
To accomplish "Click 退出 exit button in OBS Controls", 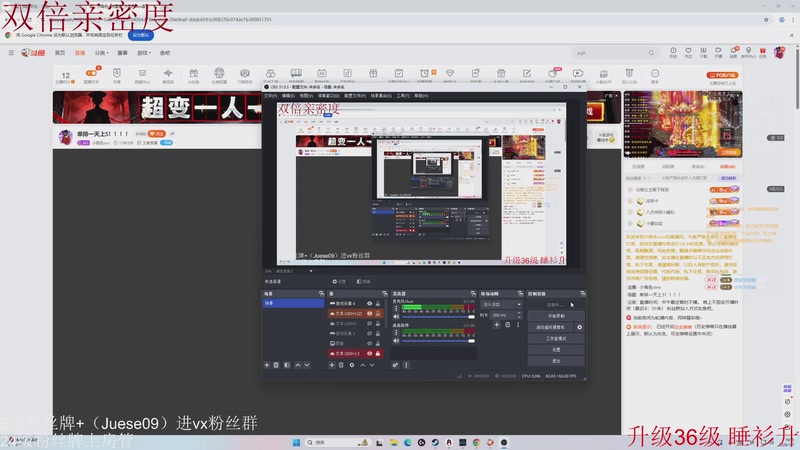I will [x=556, y=361].
